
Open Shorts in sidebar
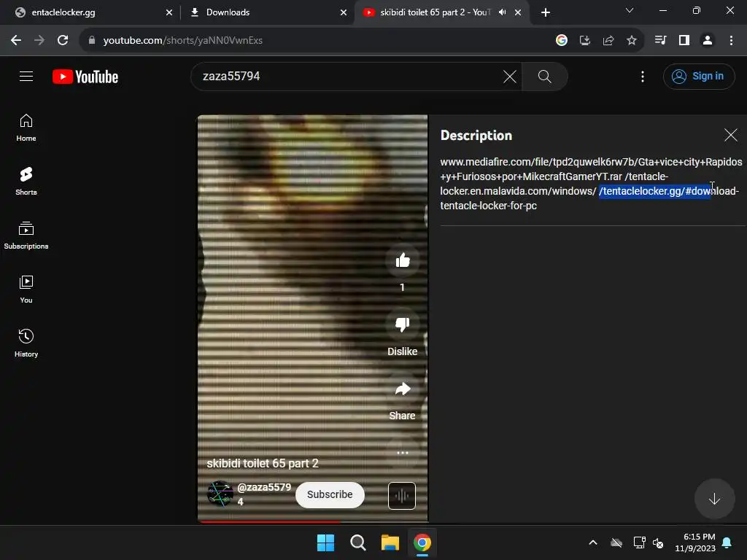[x=26, y=182]
